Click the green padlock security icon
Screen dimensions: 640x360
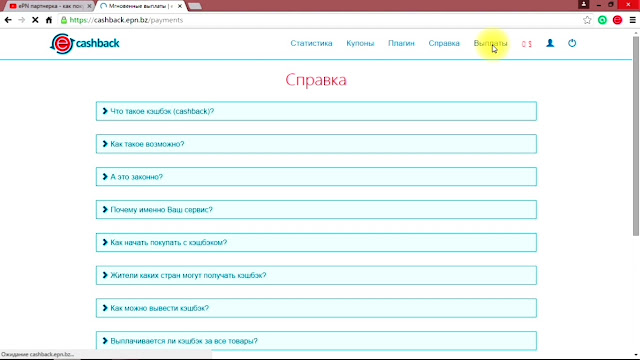click(64, 20)
